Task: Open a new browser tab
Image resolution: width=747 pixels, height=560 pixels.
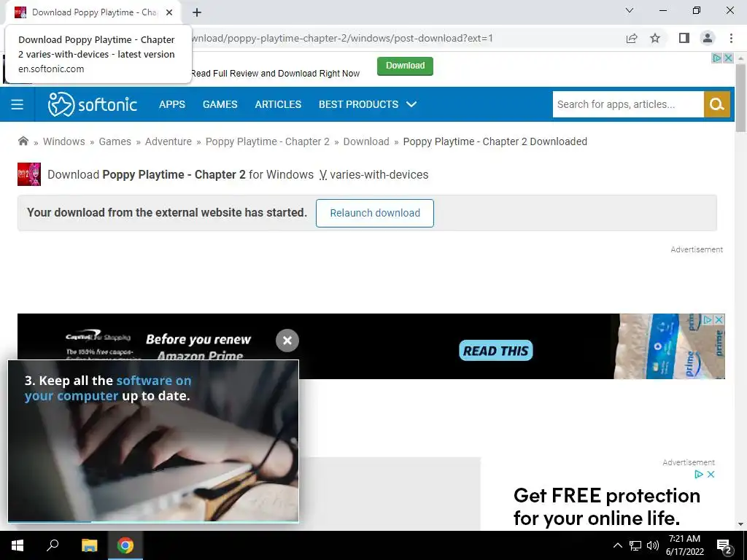Action: pos(197,12)
